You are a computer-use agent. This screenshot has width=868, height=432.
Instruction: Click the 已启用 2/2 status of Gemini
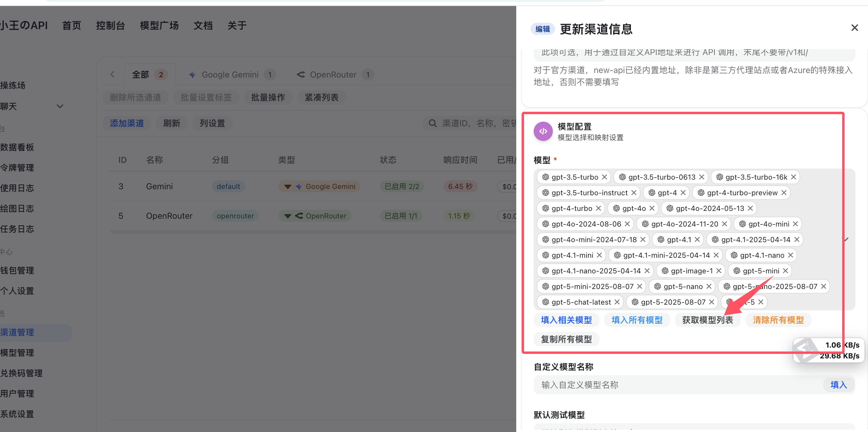pyautogui.click(x=402, y=187)
